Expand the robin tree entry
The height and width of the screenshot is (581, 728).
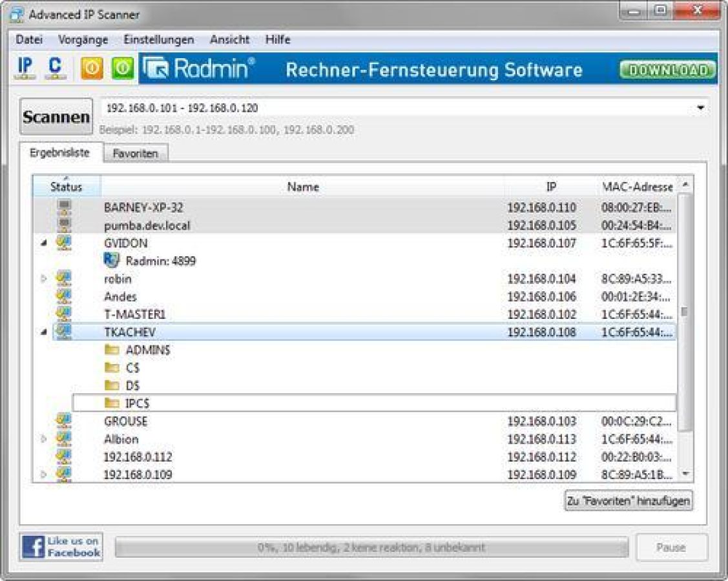[42, 279]
